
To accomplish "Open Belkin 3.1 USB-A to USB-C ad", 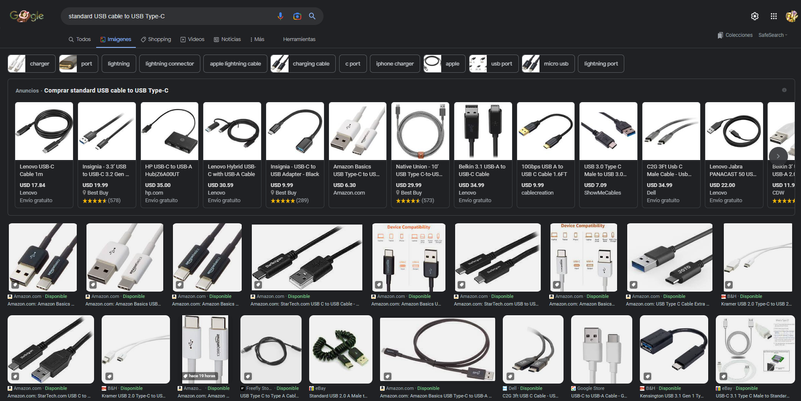I will pos(483,155).
